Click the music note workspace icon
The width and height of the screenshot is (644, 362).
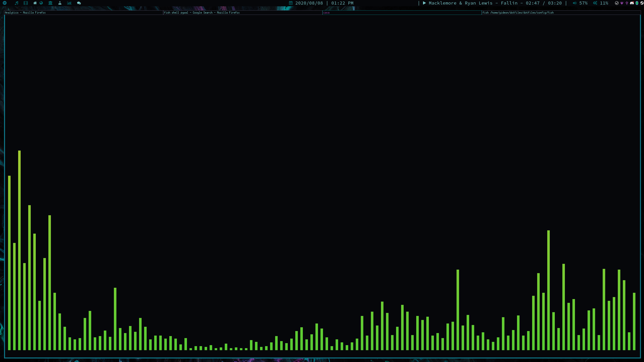17,3
